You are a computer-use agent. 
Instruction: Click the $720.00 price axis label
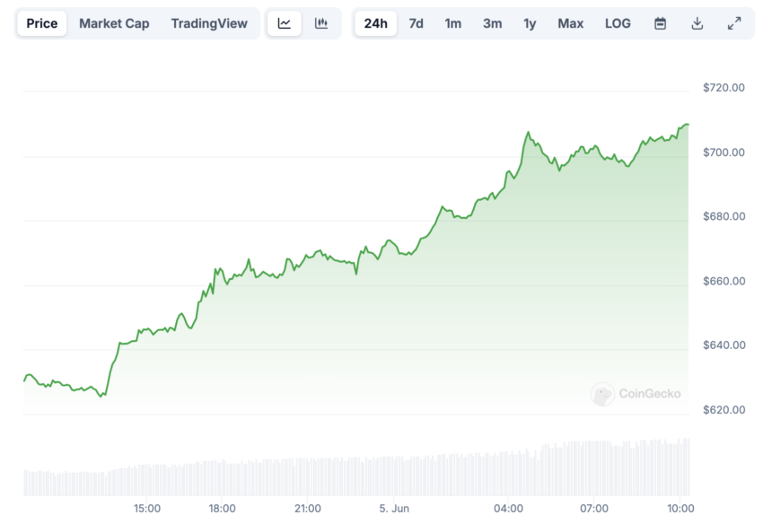[x=725, y=87]
